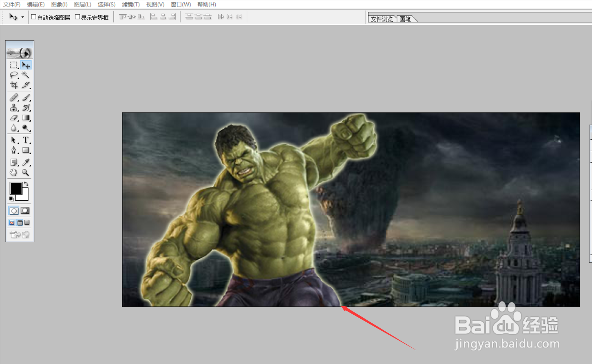Click the align left edges button
The width and height of the screenshot is (592, 364).
point(154,17)
